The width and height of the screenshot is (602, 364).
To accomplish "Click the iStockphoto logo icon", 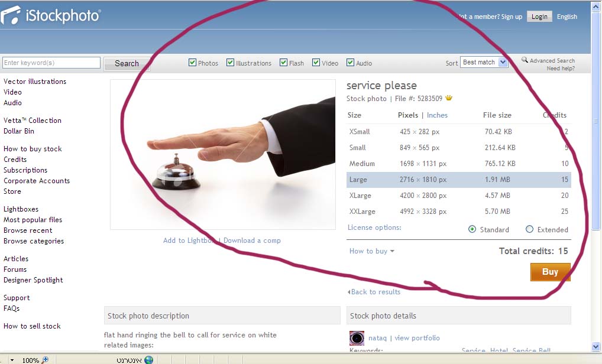I will pyautogui.click(x=10, y=16).
